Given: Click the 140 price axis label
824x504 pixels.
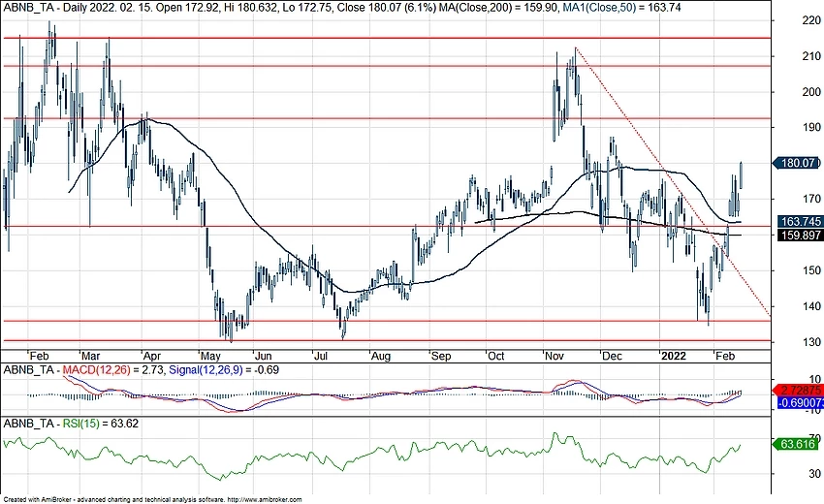Looking at the screenshot, I should tap(812, 306).
